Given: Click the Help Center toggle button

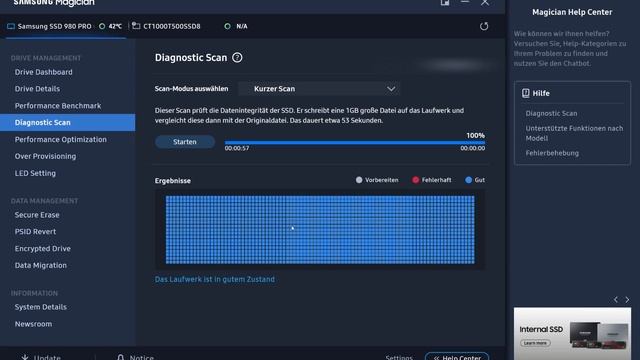Looking at the screenshot, I should click(x=457, y=356).
